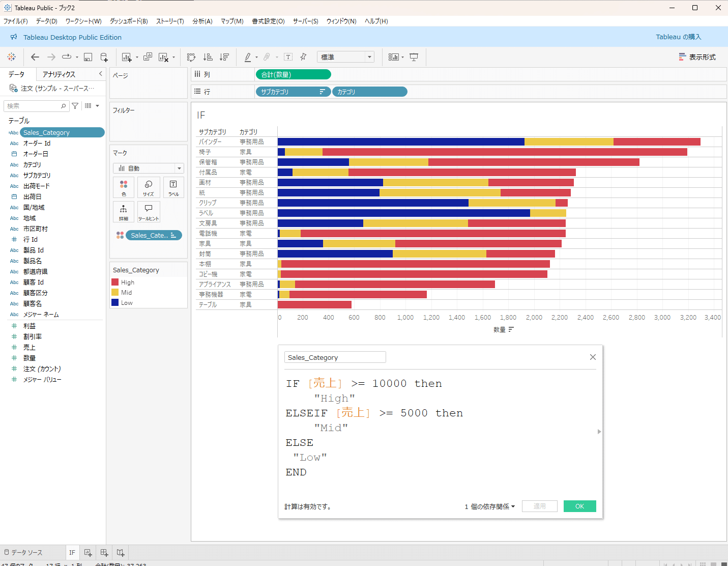The image size is (728, 566).
Task: Click the カテゴリ pill on rows
Action: (x=370, y=92)
